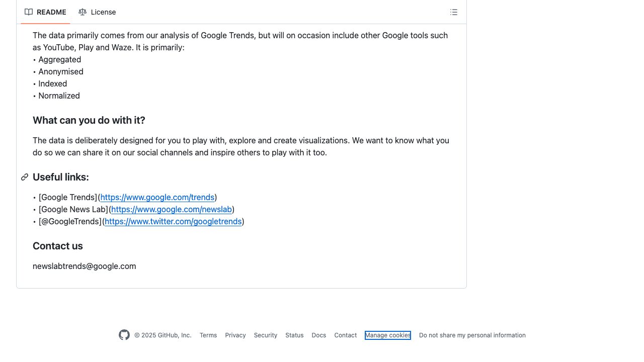The width and height of the screenshot is (644, 362).
Task: Open the README tab
Action: pos(45,12)
